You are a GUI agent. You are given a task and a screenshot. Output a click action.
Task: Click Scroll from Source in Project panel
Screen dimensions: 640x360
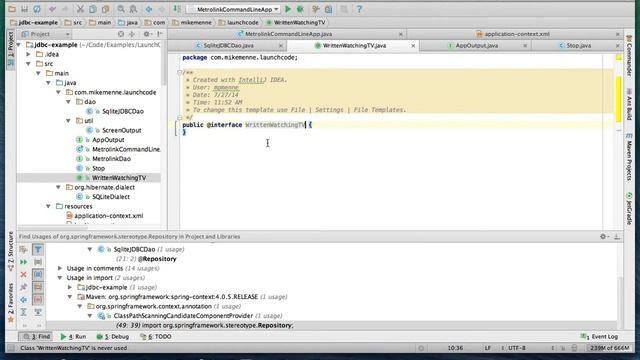pyautogui.click(x=121, y=34)
